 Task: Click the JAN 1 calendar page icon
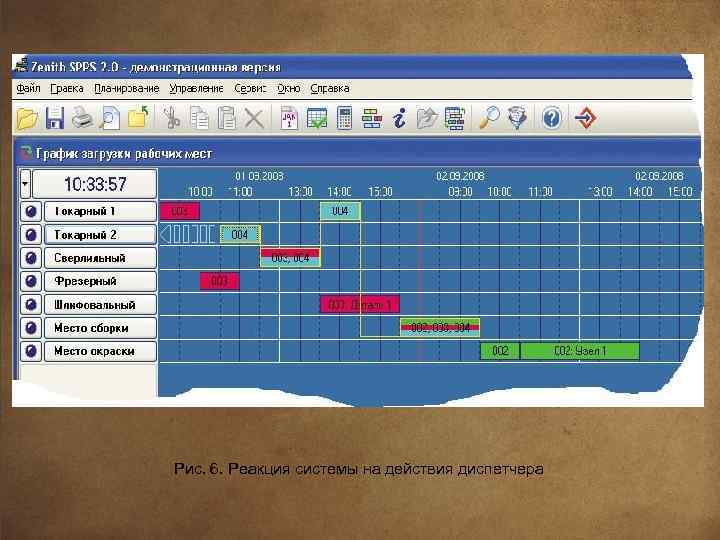tap(289, 118)
